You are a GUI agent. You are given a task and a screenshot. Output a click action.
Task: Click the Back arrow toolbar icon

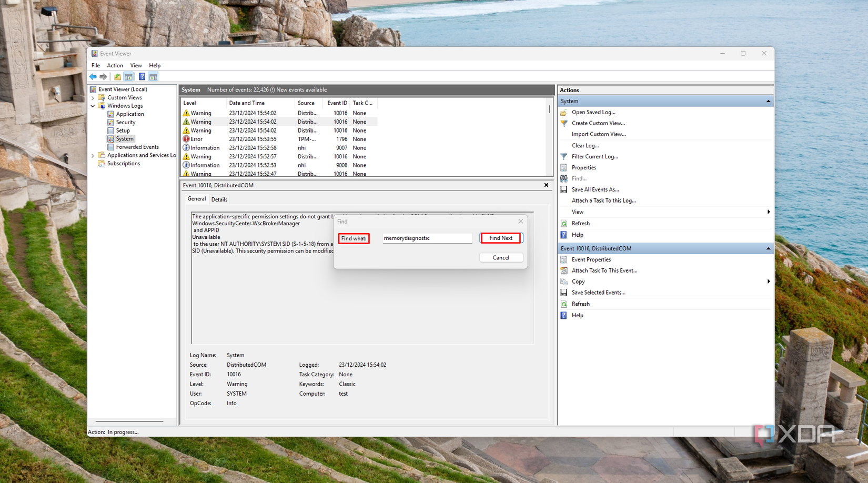93,77
